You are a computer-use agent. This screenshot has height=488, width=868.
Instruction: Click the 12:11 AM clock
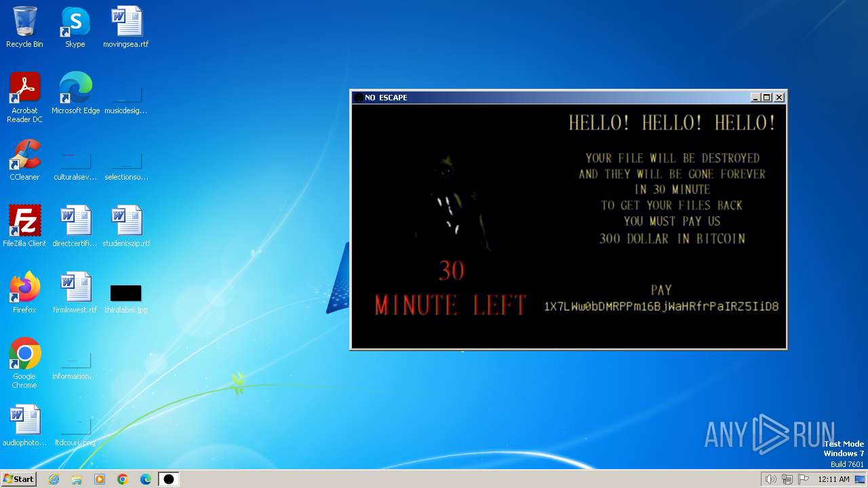pyautogui.click(x=833, y=479)
